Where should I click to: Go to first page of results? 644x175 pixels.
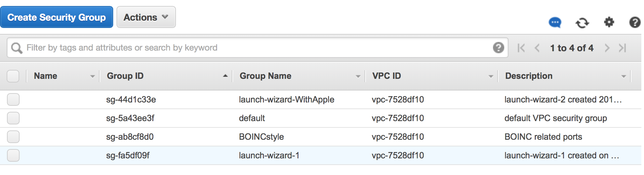[521, 48]
